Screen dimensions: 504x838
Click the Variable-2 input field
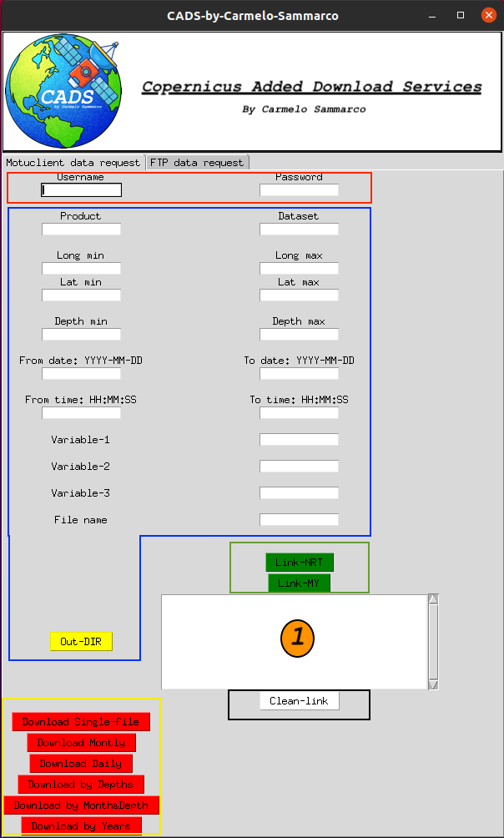click(x=299, y=466)
